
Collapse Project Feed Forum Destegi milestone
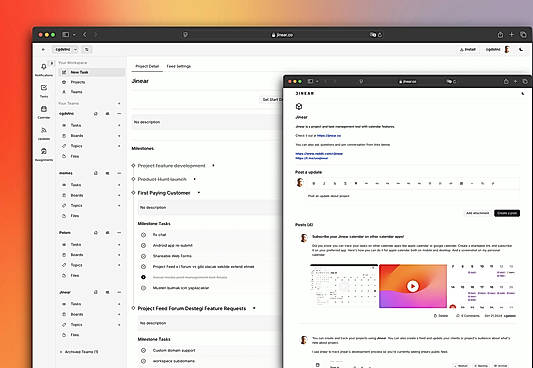click(254, 308)
